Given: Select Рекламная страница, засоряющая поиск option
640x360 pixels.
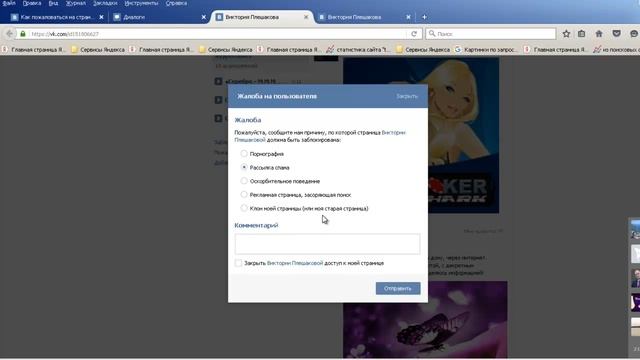Looking at the screenshot, I should [x=244, y=195].
